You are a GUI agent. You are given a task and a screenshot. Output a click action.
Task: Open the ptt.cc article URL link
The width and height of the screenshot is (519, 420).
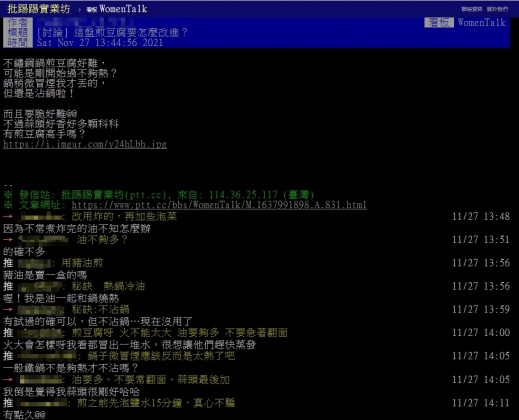click(219, 205)
